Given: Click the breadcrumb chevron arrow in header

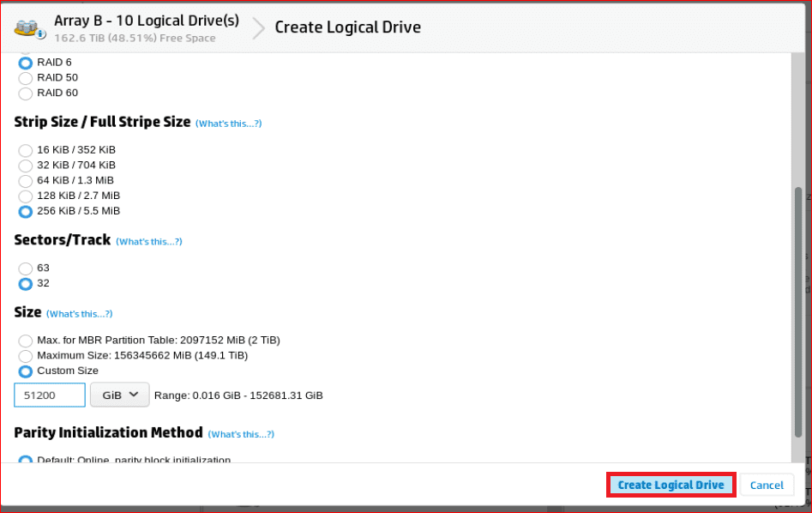Looking at the screenshot, I should 258,28.
